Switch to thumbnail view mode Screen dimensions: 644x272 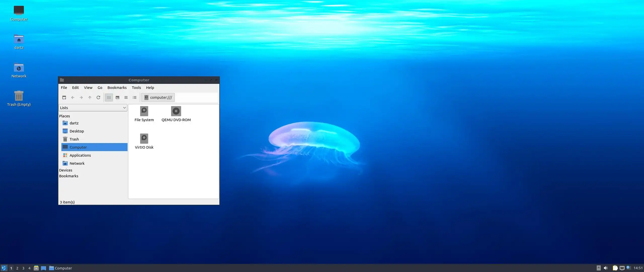pyautogui.click(x=117, y=97)
